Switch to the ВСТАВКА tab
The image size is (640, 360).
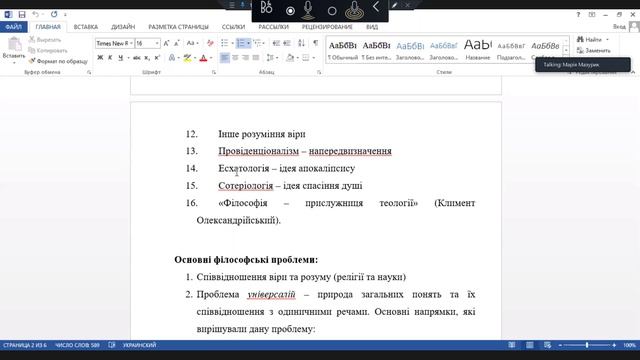coord(86,27)
